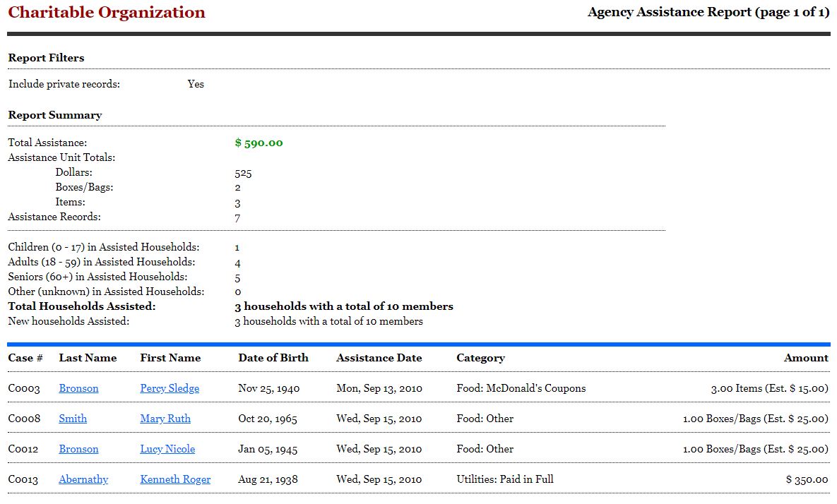Click the Date of Birth column header
The height and width of the screenshot is (504, 837).
(x=273, y=358)
